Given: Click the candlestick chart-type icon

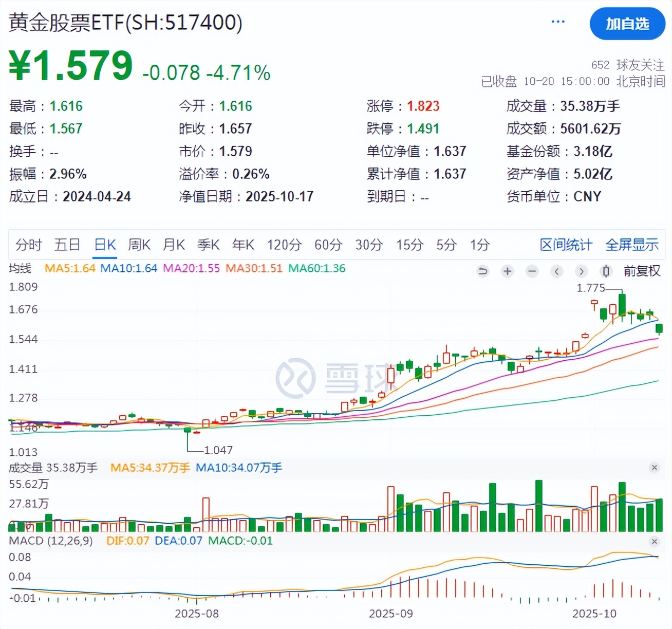Looking at the screenshot, I should [x=606, y=271].
